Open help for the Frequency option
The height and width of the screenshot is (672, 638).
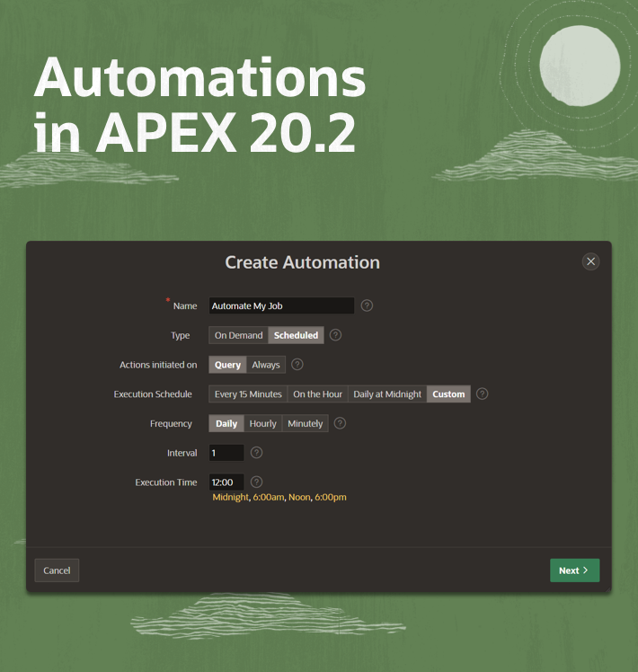coord(340,423)
